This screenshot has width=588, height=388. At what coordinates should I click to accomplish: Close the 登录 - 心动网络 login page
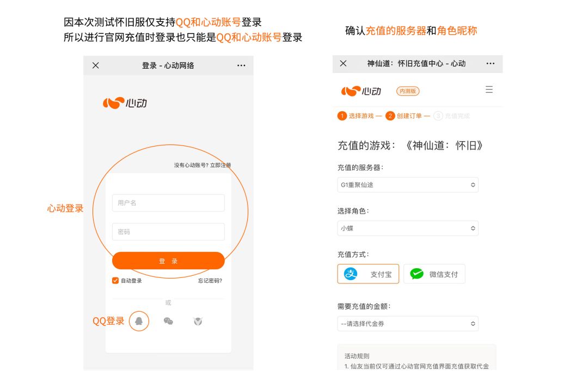pyautogui.click(x=96, y=65)
